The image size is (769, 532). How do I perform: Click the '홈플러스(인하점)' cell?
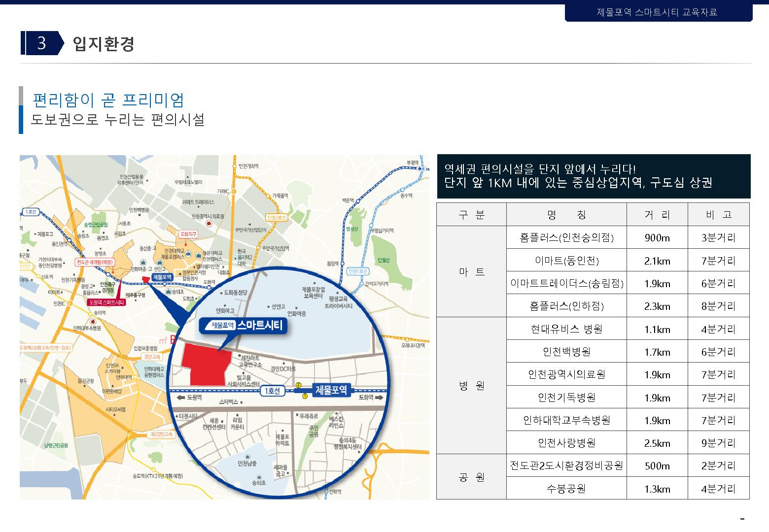coord(567,306)
